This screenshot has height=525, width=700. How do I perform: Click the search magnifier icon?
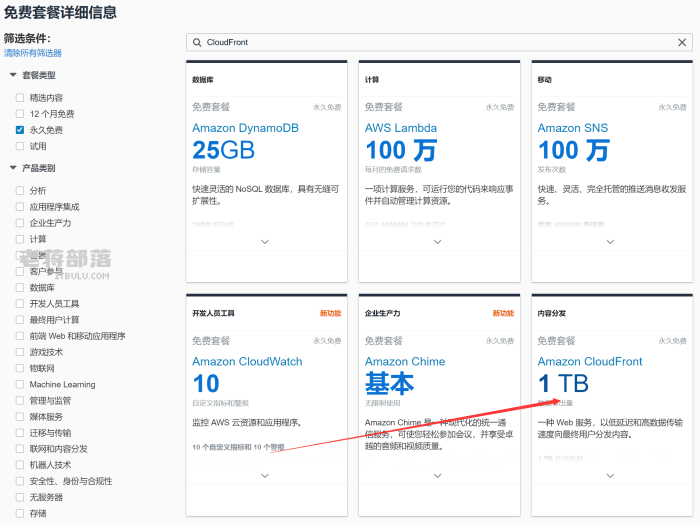tap(197, 42)
